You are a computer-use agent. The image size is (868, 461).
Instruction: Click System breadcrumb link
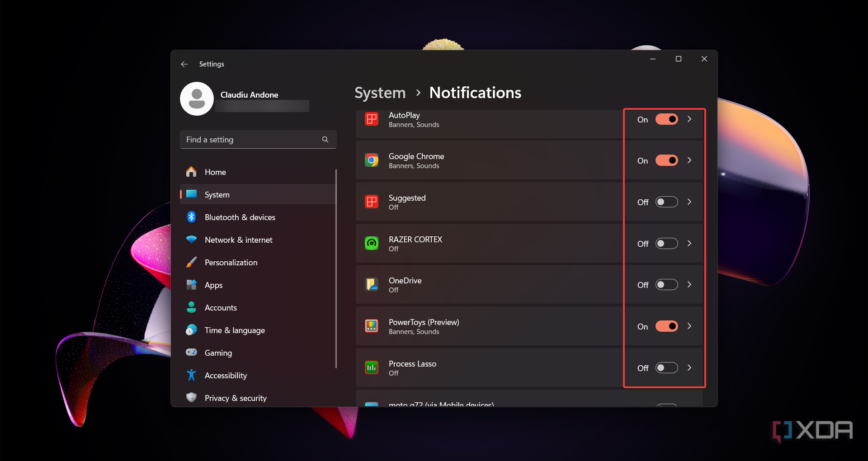[380, 93]
